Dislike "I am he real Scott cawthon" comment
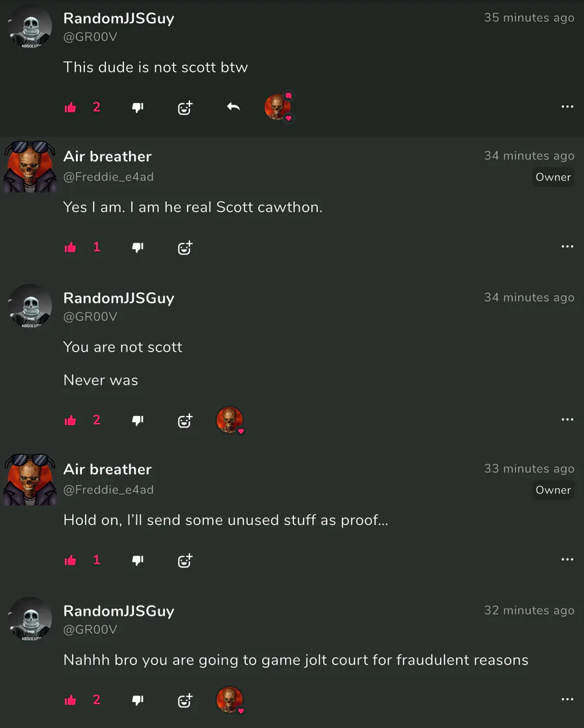The width and height of the screenshot is (584, 728). click(138, 247)
